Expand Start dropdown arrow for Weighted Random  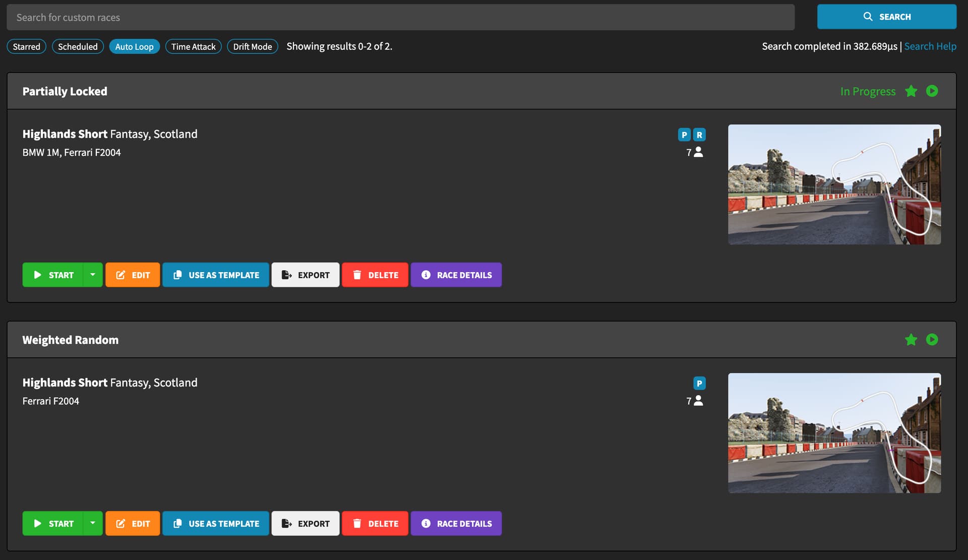pos(93,523)
